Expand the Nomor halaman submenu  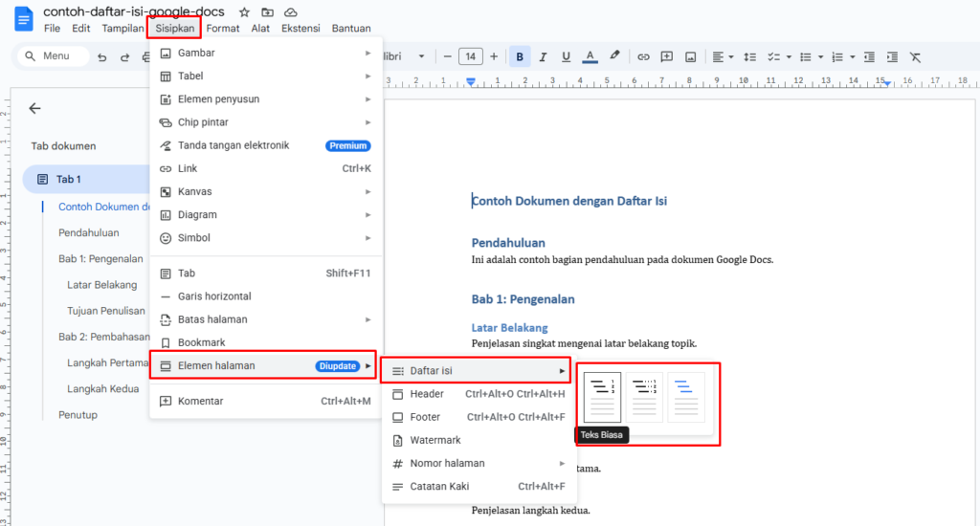coord(479,464)
